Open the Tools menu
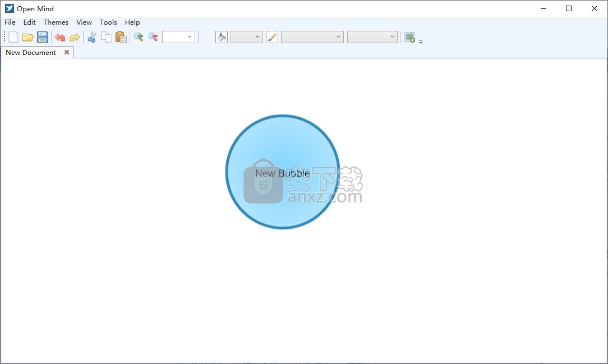 108,22
